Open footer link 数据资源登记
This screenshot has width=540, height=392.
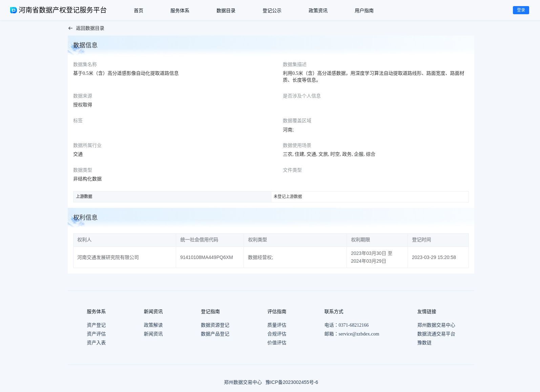(215, 325)
